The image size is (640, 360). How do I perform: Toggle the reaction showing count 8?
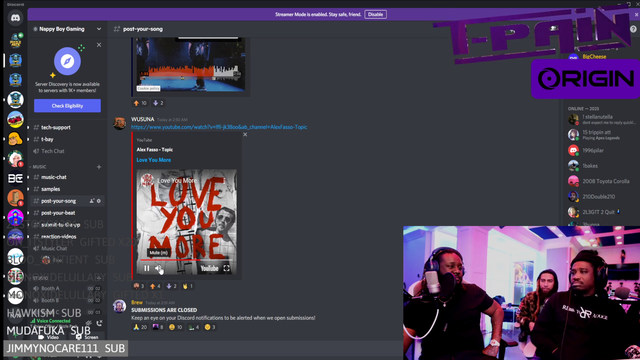click(158, 327)
